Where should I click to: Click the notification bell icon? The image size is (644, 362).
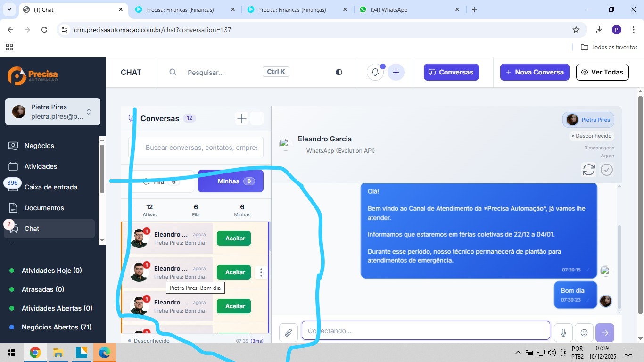[375, 72]
